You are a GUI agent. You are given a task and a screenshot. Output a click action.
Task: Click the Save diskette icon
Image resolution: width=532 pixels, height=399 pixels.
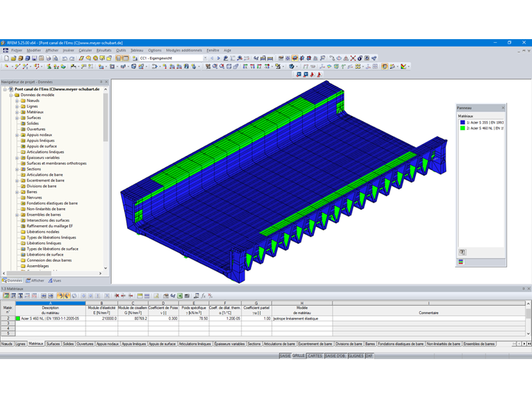[34, 58]
